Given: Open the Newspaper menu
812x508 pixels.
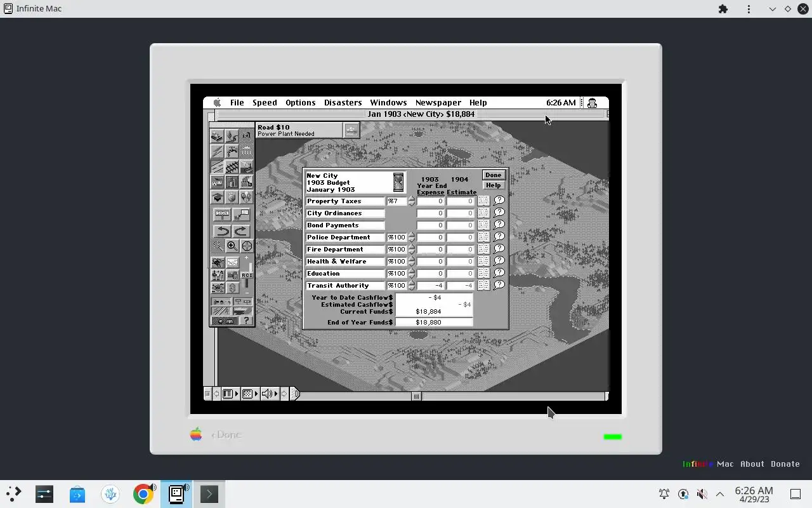Looking at the screenshot, I should click(438, 102).
